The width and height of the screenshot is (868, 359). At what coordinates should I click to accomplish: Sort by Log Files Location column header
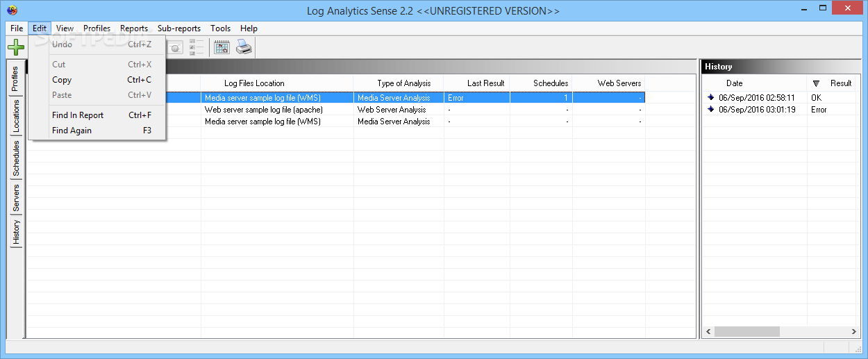click(277, 83)
